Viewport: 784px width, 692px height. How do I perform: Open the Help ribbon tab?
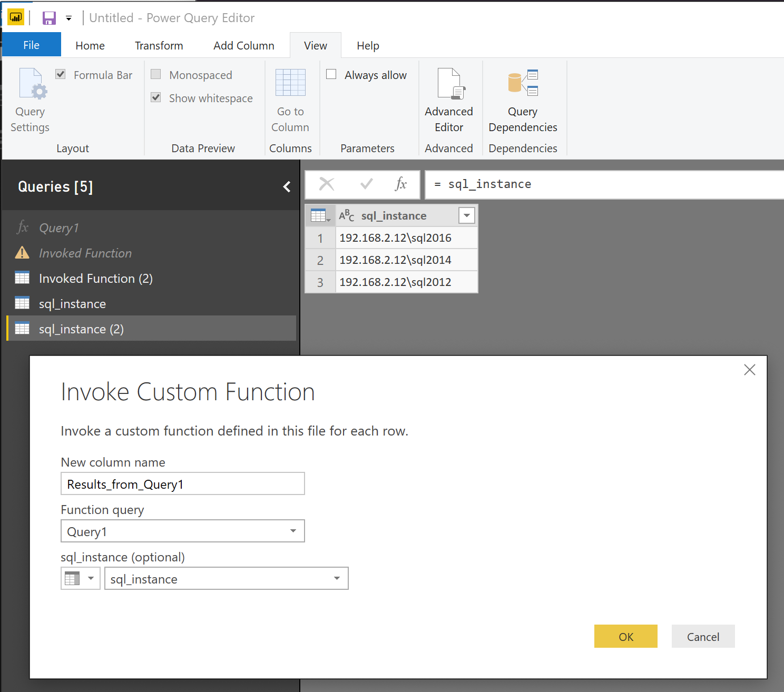tap(368, 46)
